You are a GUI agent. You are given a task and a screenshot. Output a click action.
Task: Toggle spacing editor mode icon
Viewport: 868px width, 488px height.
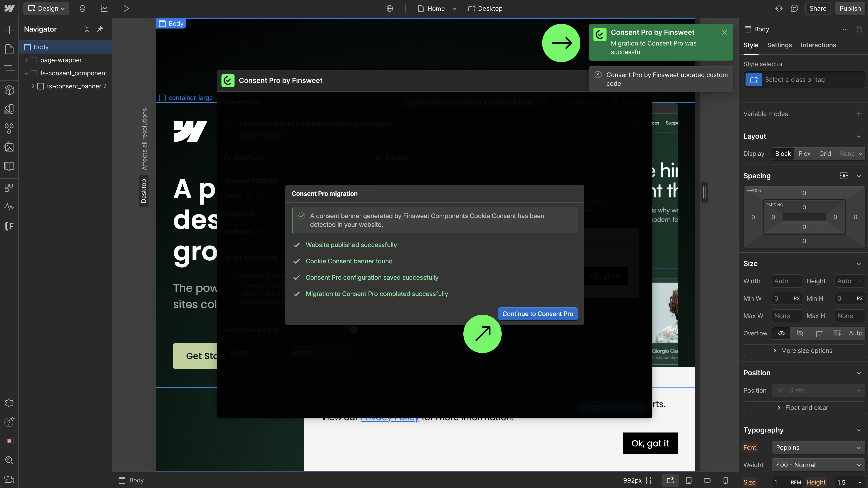click(x=843, y=176)
